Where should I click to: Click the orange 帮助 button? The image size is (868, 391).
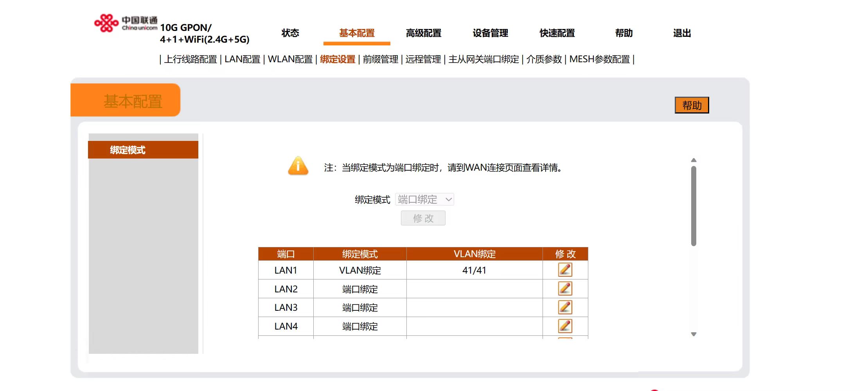692,105
